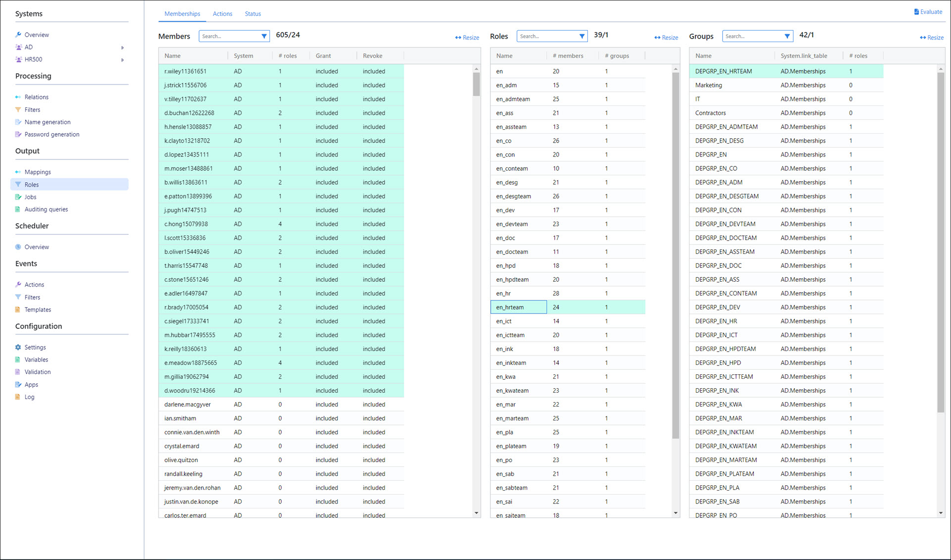Image resolution: width=951 pixels, height=560 pixels.
Task: Click the Members table vertical scrollbar
Action: tap(476, 84)
